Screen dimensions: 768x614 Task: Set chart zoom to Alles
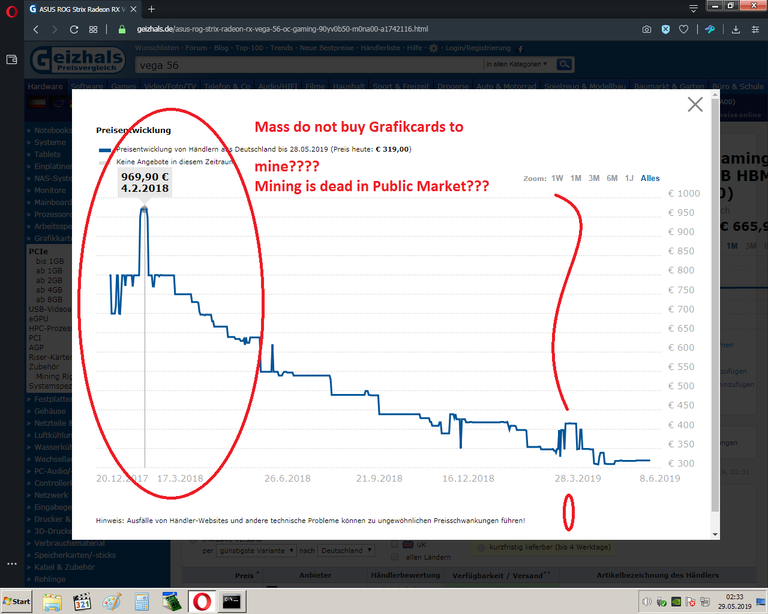pyautogui.click(x=650, y=178)
